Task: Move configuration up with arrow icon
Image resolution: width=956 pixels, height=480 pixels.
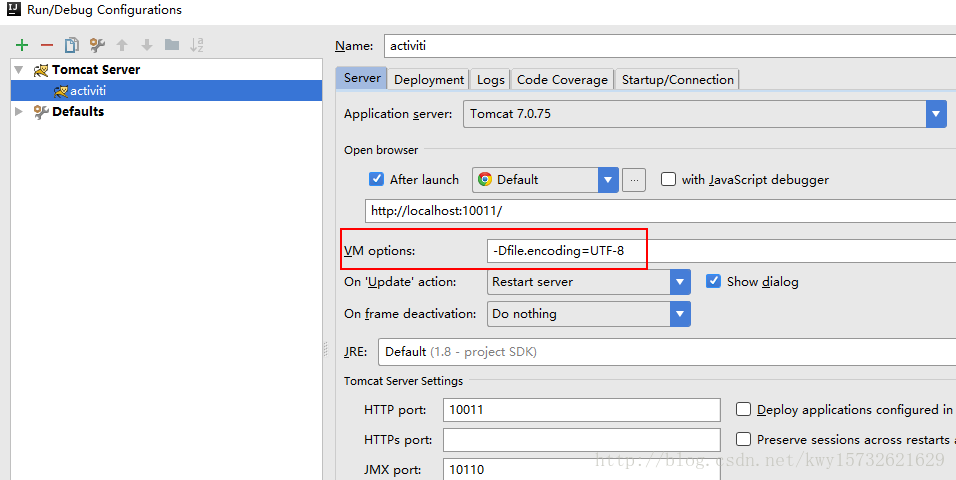Action: point(122,45)
